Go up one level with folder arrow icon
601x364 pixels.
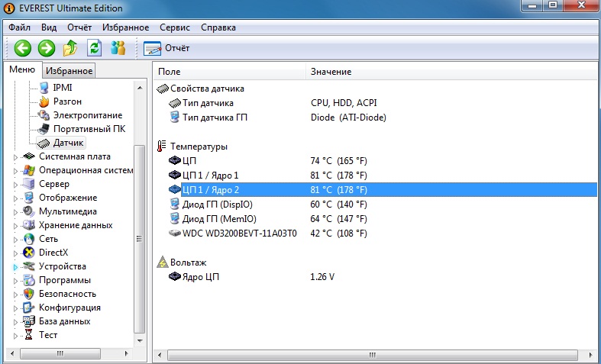70,48
